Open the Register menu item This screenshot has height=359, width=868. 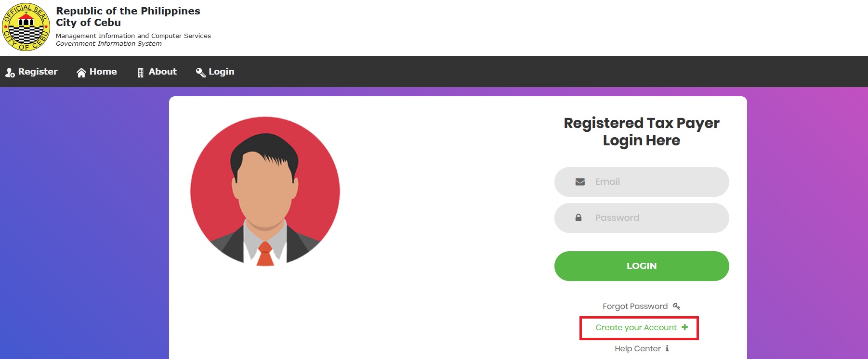pos(38,72)
